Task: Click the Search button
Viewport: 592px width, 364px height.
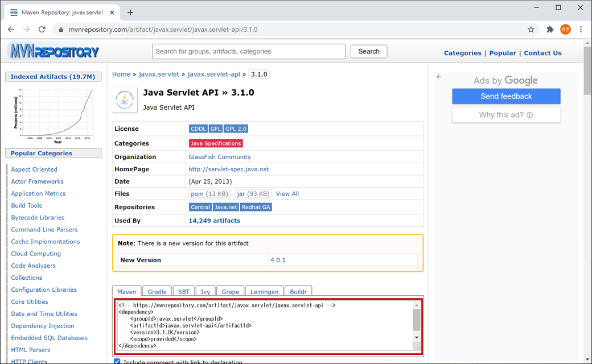Action: pos(369,51)
